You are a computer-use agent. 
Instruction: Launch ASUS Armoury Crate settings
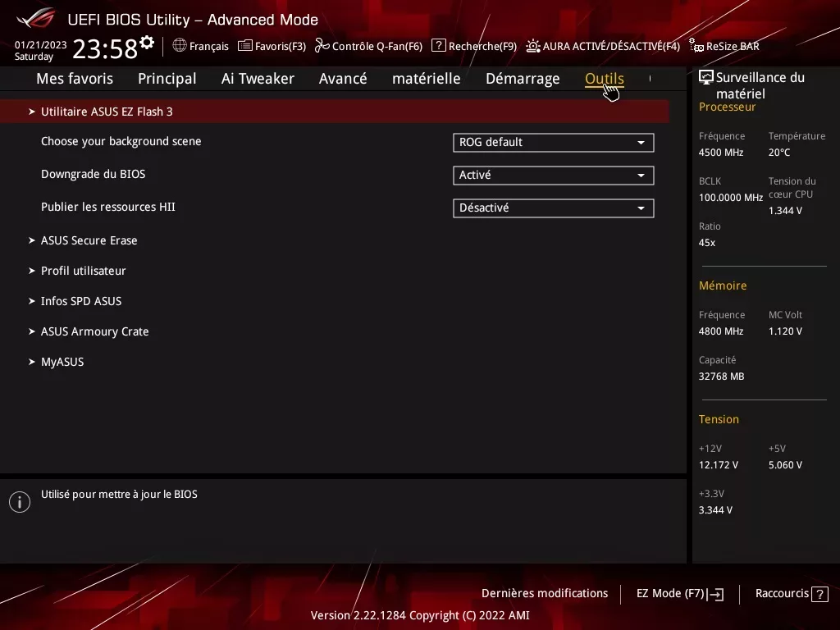tap(94, 331)
